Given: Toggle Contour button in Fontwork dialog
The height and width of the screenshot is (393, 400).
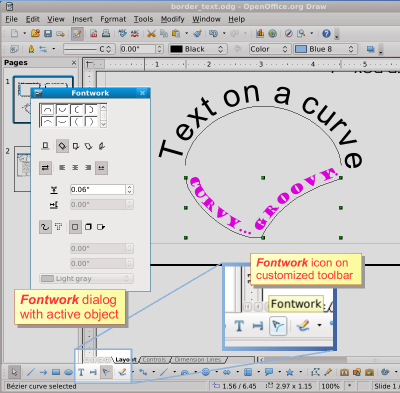Looking at the screenshot, I should tap(45, 227).
